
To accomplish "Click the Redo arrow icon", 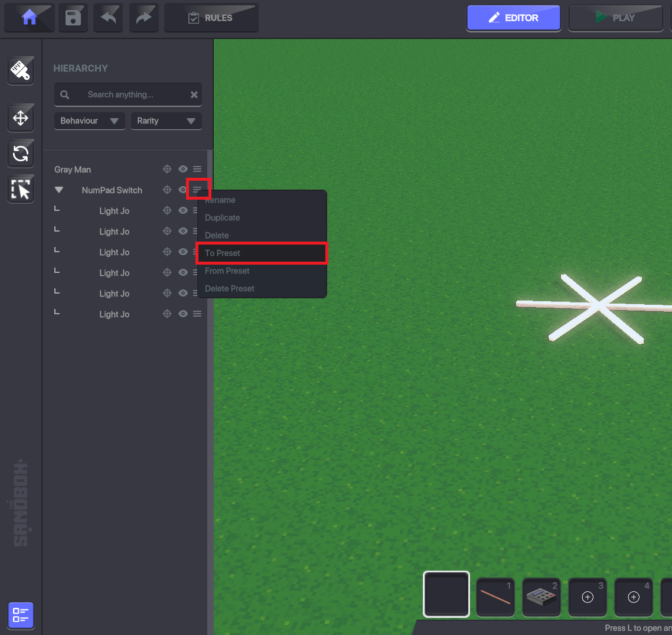I will pyautogui.click(x=143, y=18).
